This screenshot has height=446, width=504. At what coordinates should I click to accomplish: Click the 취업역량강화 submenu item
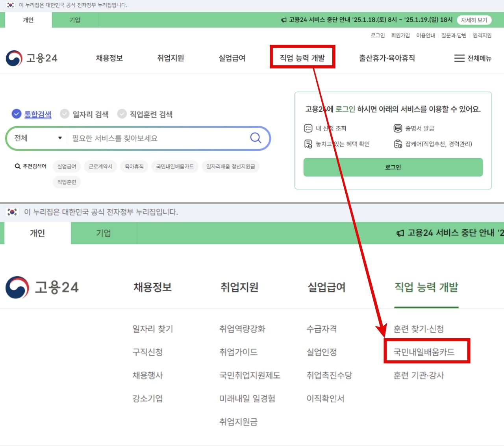pyautogui.click(x=243, y=329)
